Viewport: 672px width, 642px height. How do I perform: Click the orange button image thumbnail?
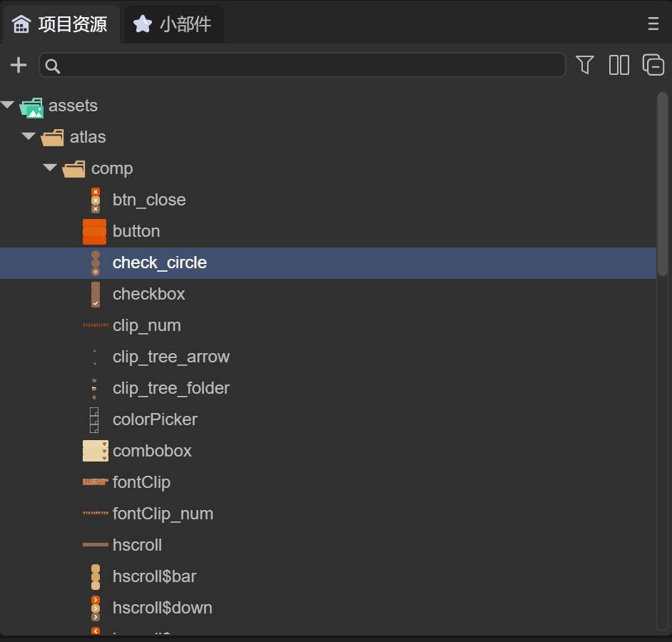point(94,232)
